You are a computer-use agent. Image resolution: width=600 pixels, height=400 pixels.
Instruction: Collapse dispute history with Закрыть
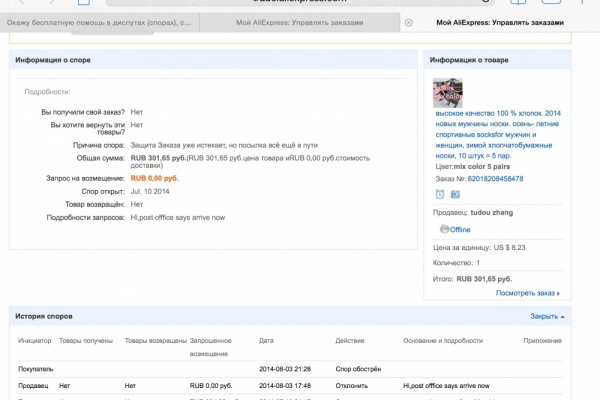click(x=547, y=316)
